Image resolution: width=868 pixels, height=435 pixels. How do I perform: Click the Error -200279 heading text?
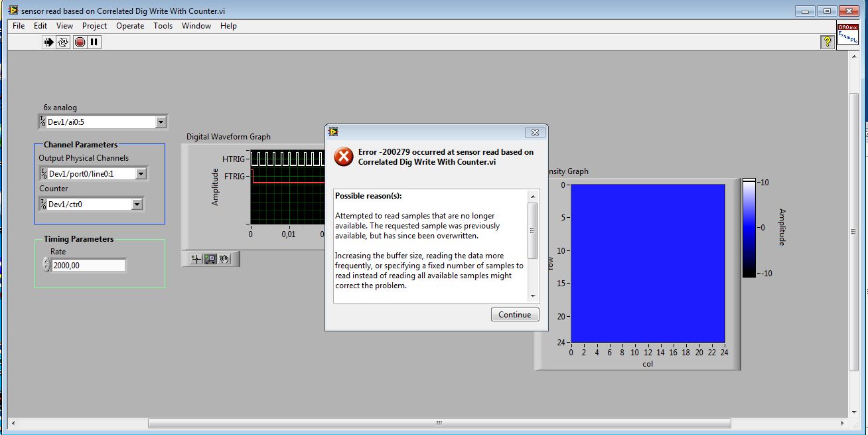pyautogui.click(x=446, y=157)
